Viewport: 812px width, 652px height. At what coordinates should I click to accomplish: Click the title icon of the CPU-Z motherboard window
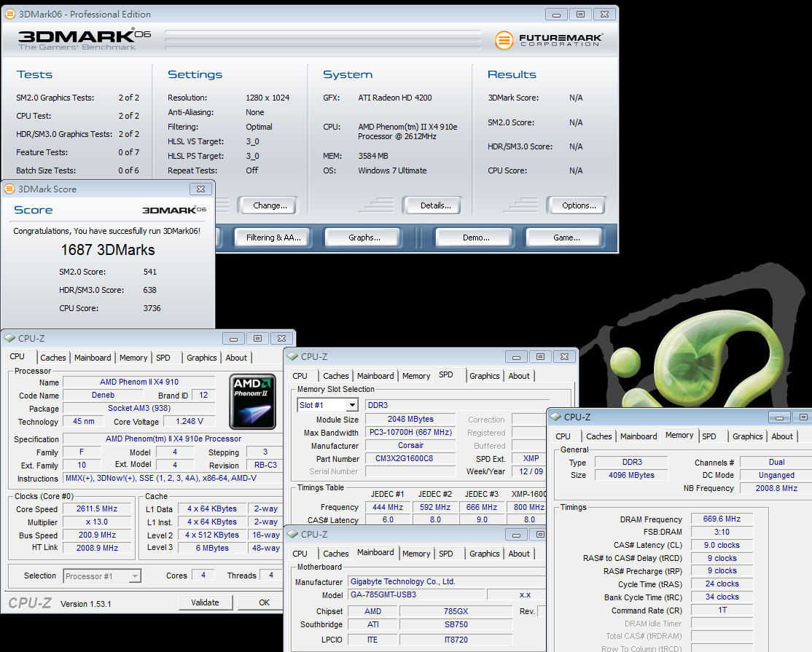click(292, 534)
